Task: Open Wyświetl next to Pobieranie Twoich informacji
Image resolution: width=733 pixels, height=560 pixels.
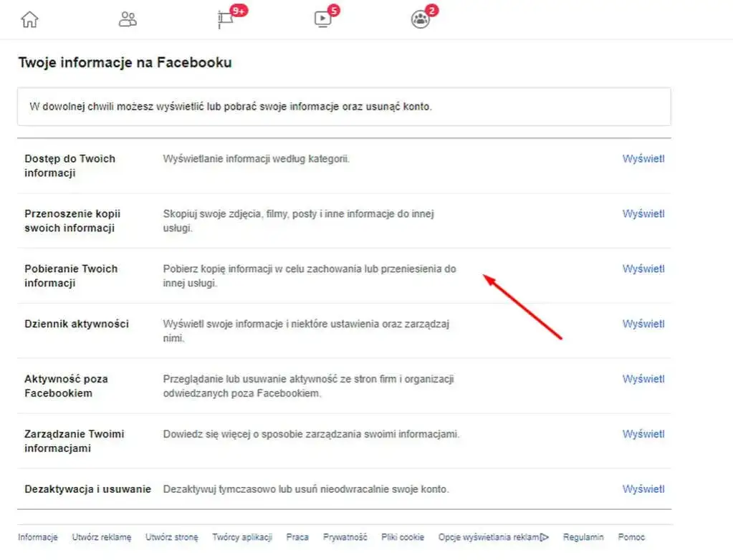Action: (643, 269)
